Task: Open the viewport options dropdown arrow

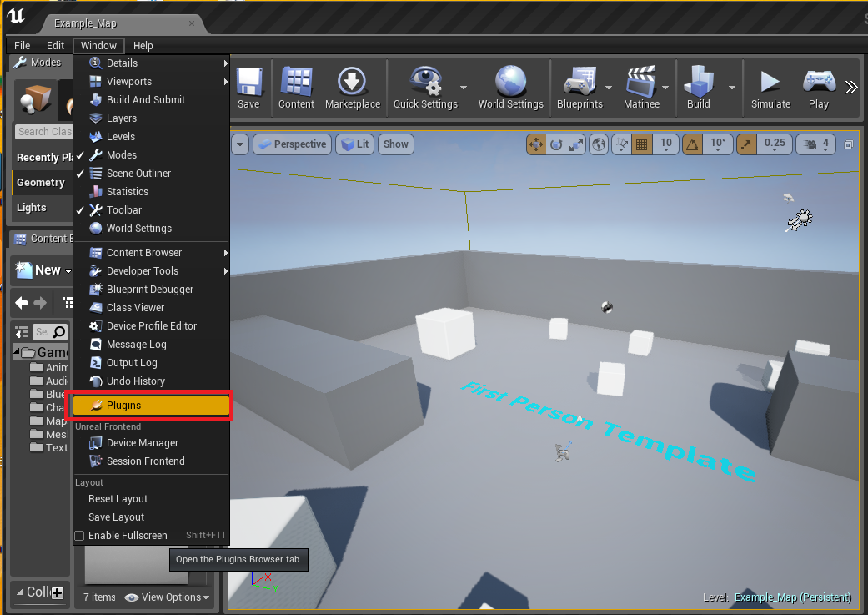Action: click(x=240, y=144)
